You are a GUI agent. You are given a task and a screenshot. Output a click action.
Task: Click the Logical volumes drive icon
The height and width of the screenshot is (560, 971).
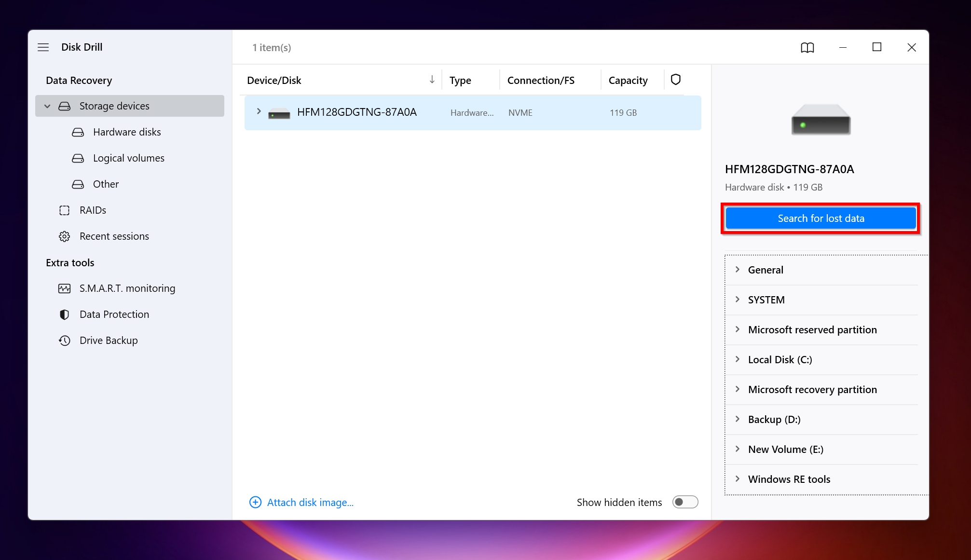pyautogui.click(x=78, y=158)
